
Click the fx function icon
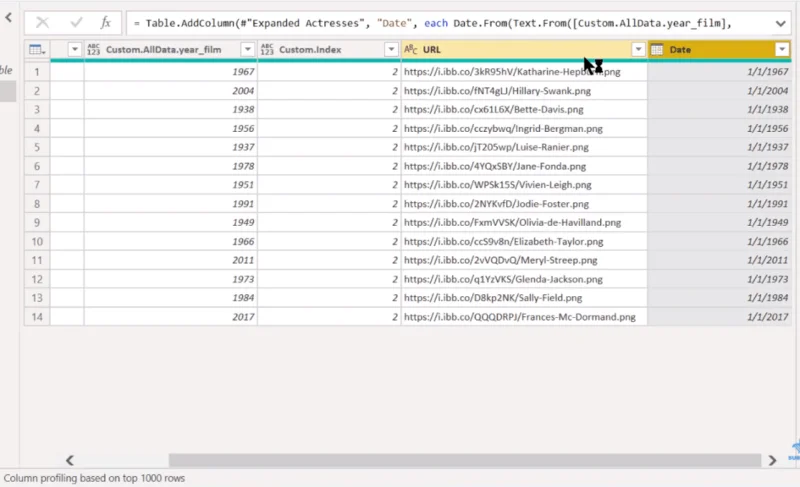(x=105, y=22)
